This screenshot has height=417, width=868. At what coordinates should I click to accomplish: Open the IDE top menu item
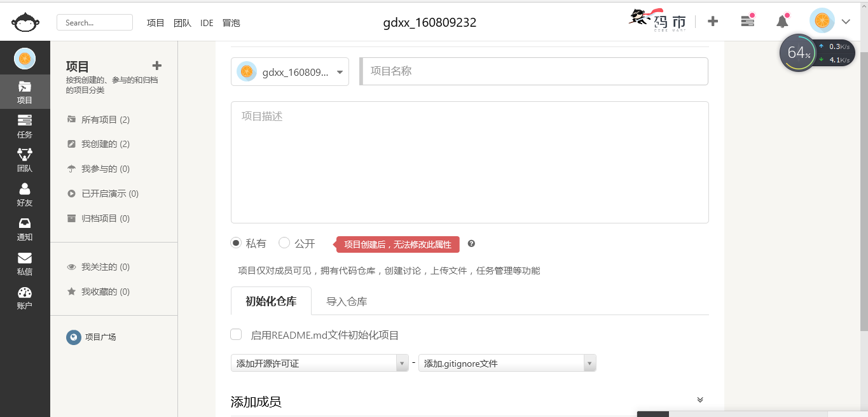pos(207,23)
